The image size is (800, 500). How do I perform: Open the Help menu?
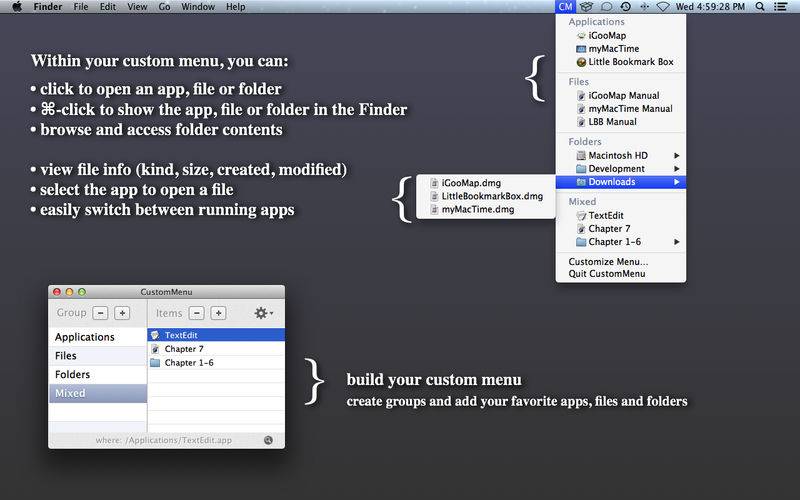click(x=235, y=7)
